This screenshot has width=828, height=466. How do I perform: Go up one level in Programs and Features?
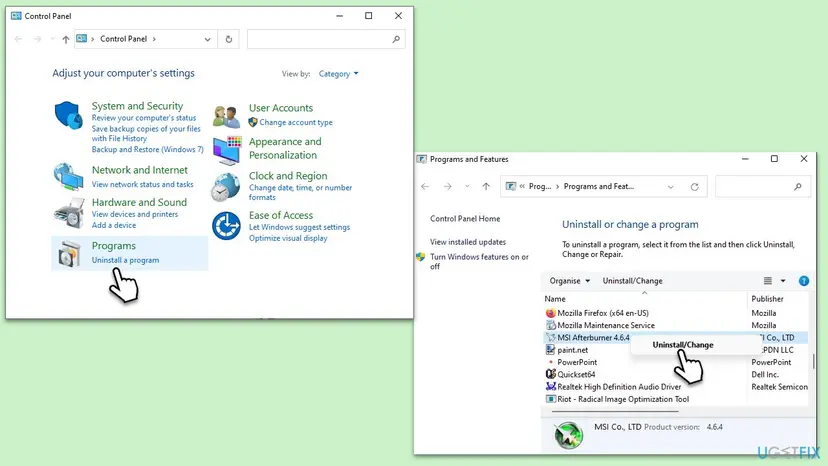pos(486,187)
